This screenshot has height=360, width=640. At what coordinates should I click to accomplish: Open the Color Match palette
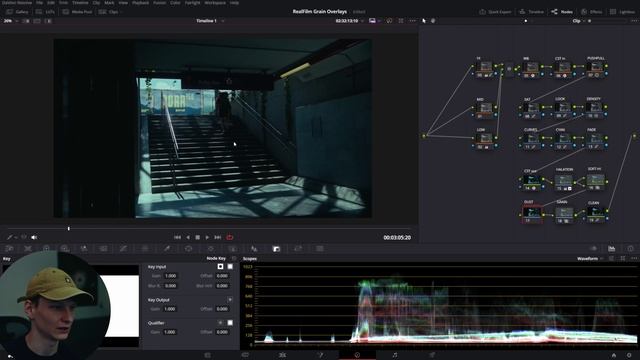click(x=28, y=249)
